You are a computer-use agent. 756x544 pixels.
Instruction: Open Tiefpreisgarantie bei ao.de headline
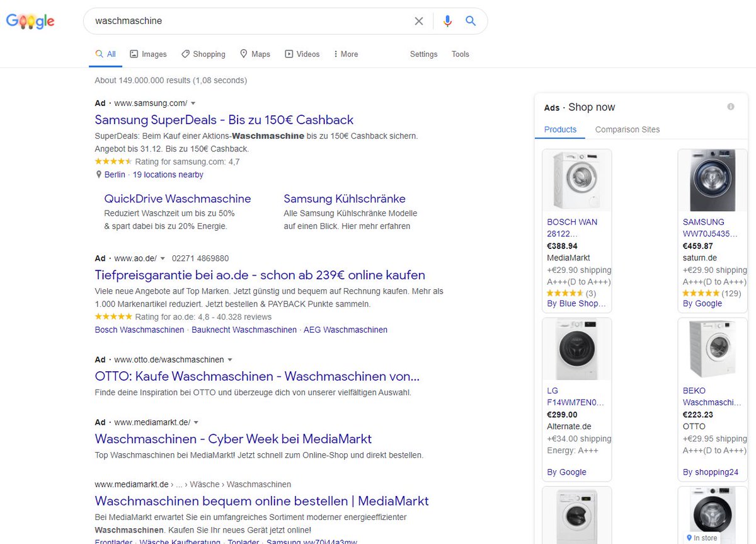260,275
